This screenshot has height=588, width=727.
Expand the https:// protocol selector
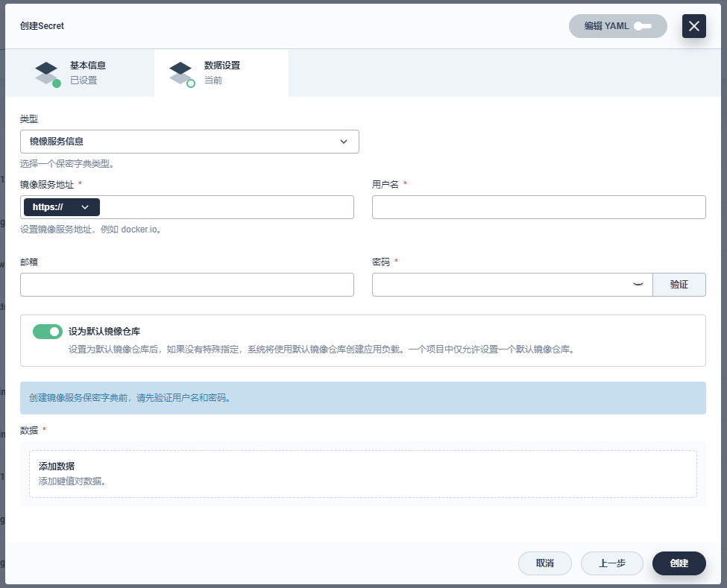[x=62, y=207]
